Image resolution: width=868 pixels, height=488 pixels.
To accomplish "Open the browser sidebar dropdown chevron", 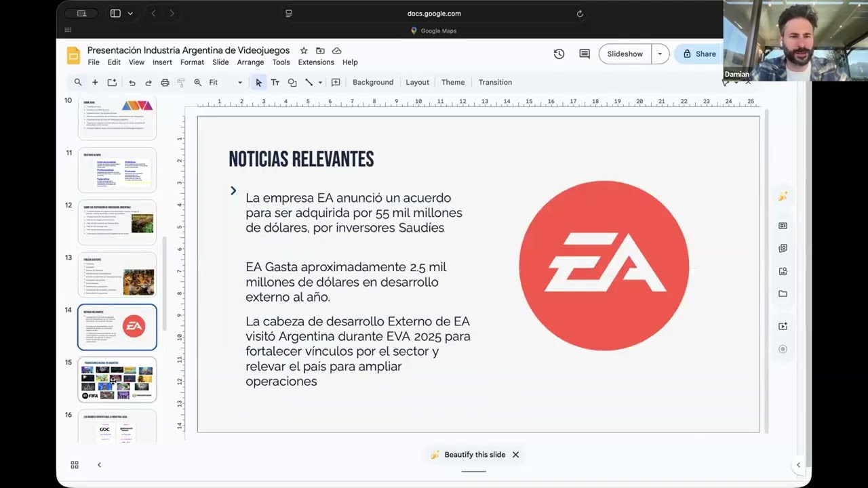I will 130,14.
